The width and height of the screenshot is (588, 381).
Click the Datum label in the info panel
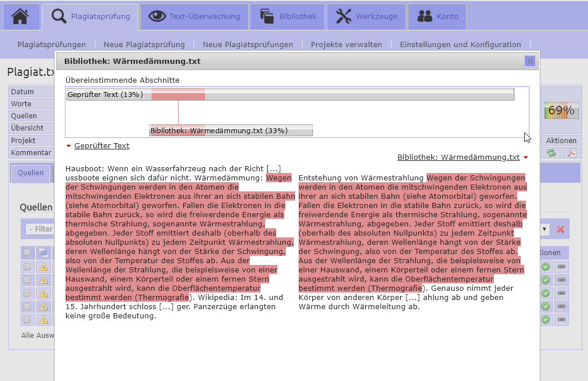(x=22, y=92)
